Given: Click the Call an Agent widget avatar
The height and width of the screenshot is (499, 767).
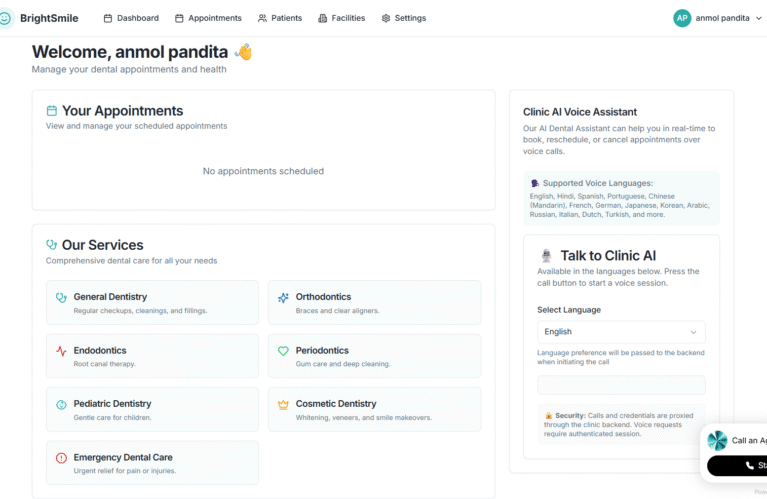Looking at the screenshot, I should click(717, 440).
